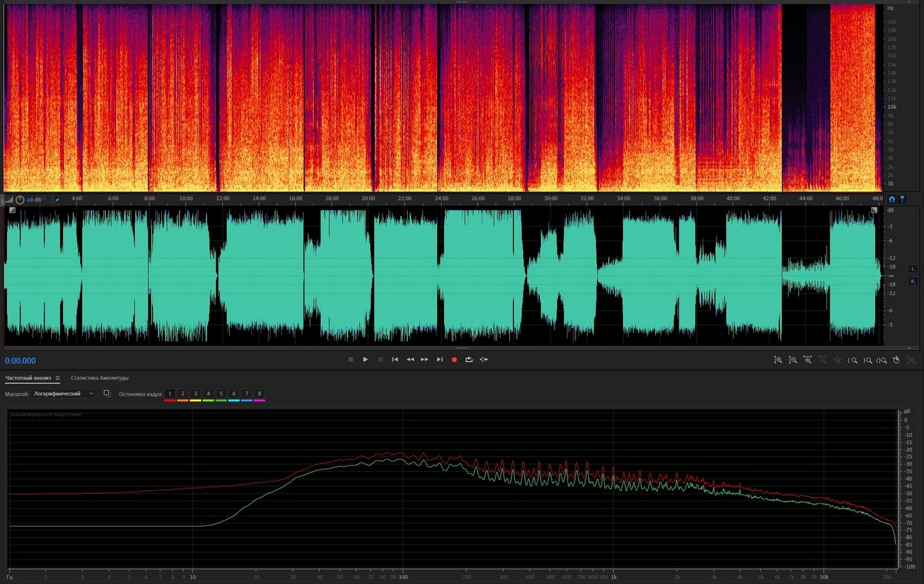Screen dimensions: 924x584
Task: Open Частотный анализ panel menu
Action: coord(57,378)
